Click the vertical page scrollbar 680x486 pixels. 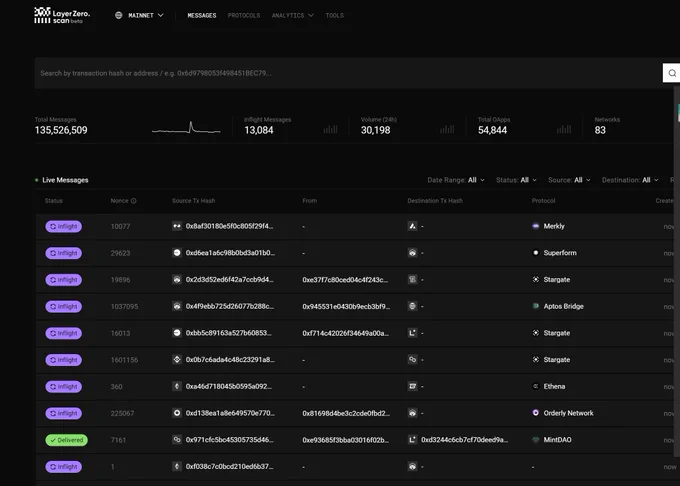click(x=677, y=271)
